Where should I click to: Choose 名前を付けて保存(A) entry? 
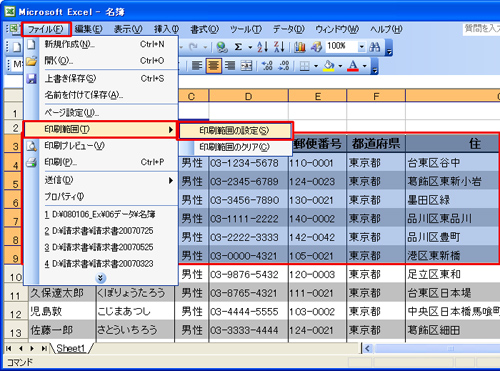click(x=101, y=95)
